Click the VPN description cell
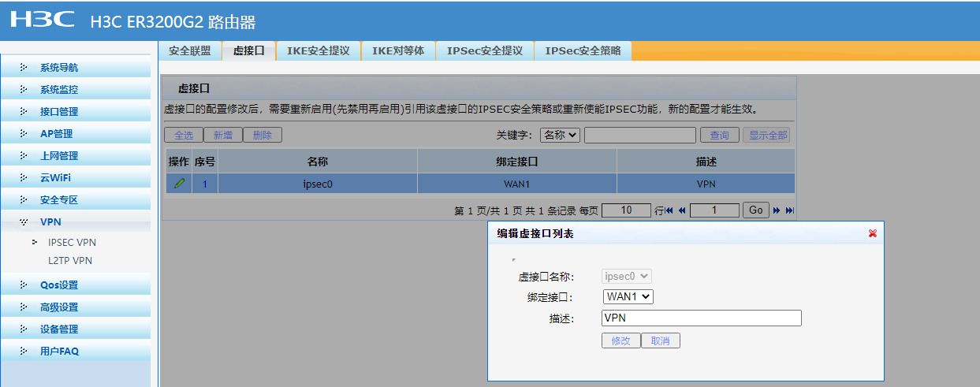Screen dimensions: 980x387 [706, 184]
